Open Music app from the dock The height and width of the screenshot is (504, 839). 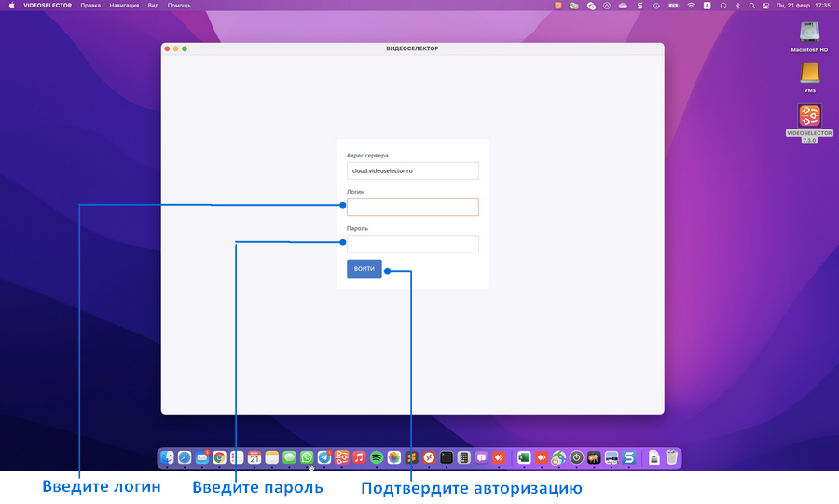(359, 457)
